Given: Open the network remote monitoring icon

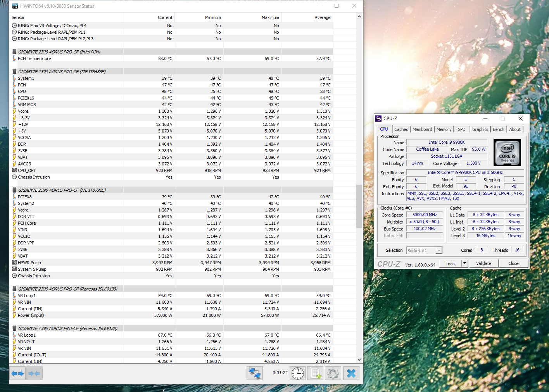Looking at the screenshot, I should click(255, 373).
